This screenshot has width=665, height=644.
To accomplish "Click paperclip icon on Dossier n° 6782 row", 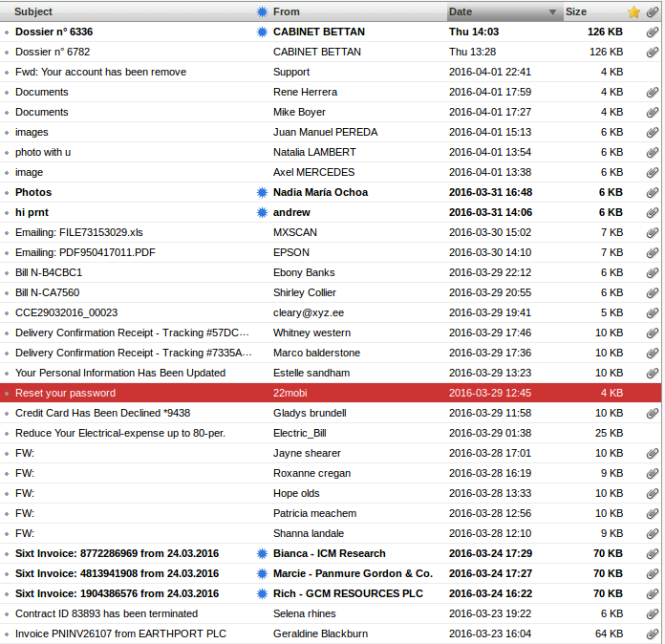I will coord(653,52).
